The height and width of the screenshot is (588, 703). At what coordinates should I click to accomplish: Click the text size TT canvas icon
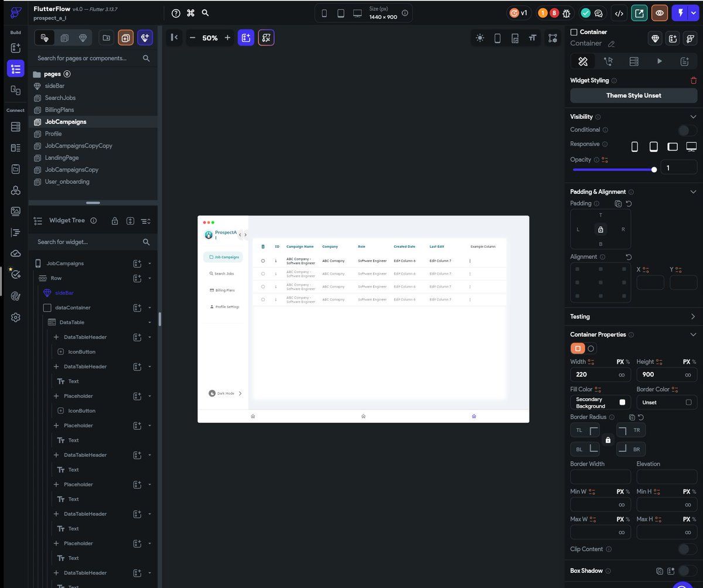[x=533, y=38]
